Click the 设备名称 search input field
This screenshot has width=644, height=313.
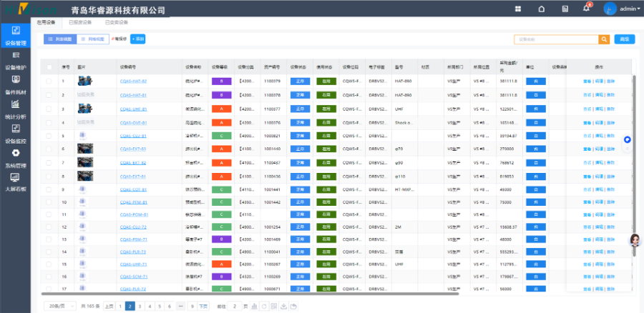tap(556, 39)
